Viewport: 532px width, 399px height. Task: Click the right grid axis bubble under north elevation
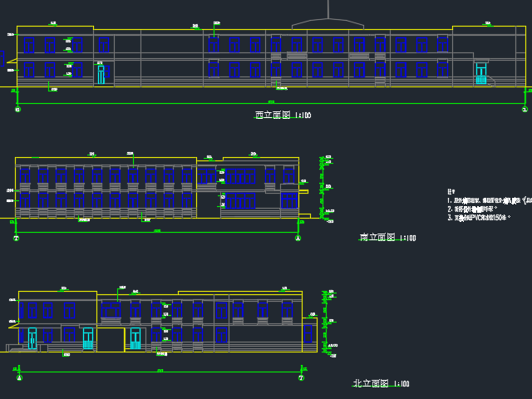[302, 377]
